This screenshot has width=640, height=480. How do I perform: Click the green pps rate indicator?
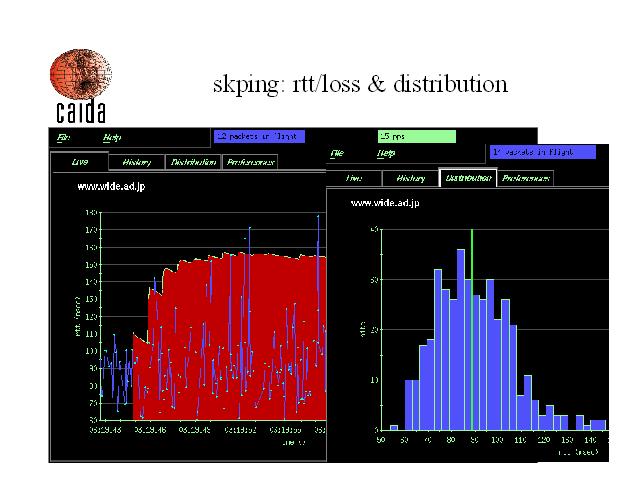coord(415,136)
